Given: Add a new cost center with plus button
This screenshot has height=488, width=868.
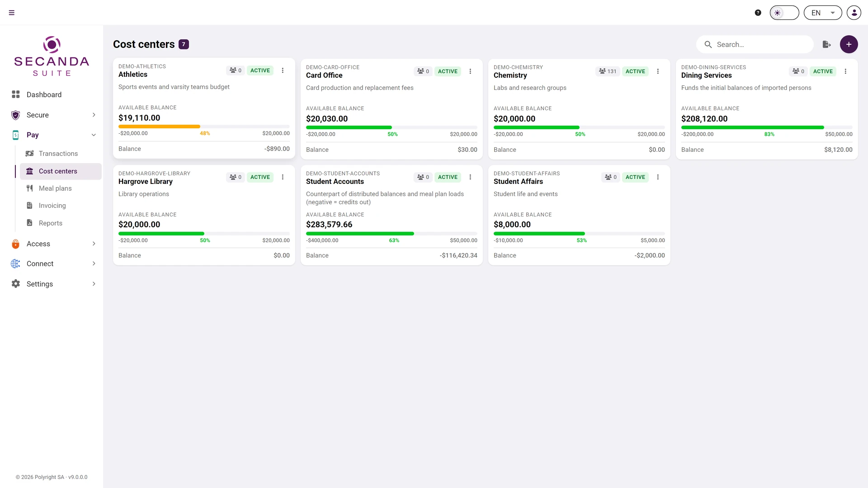Looking at the screenshot, I should coord(849,44).
